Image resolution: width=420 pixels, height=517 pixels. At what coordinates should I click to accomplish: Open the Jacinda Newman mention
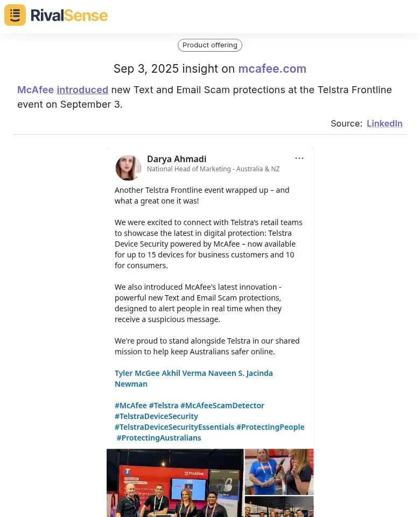pos(260,373)
